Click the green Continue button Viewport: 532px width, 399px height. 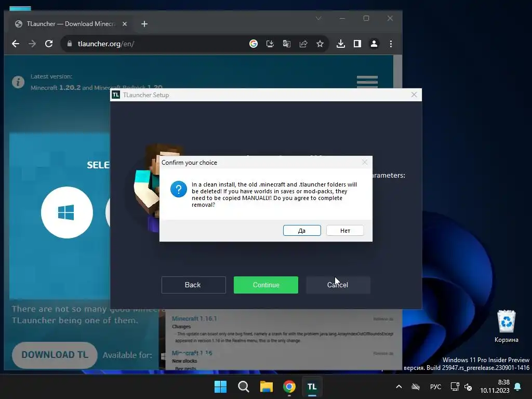tap(265, 285)
